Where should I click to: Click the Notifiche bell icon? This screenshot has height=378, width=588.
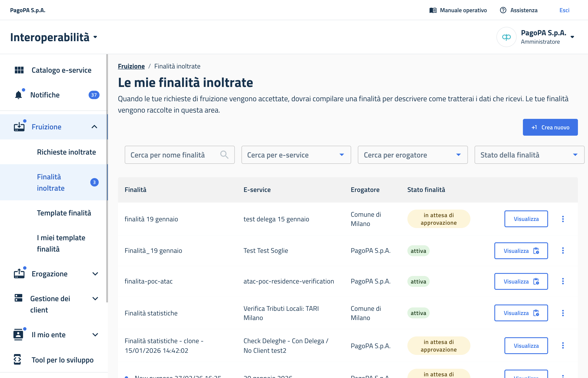point(18,95)
